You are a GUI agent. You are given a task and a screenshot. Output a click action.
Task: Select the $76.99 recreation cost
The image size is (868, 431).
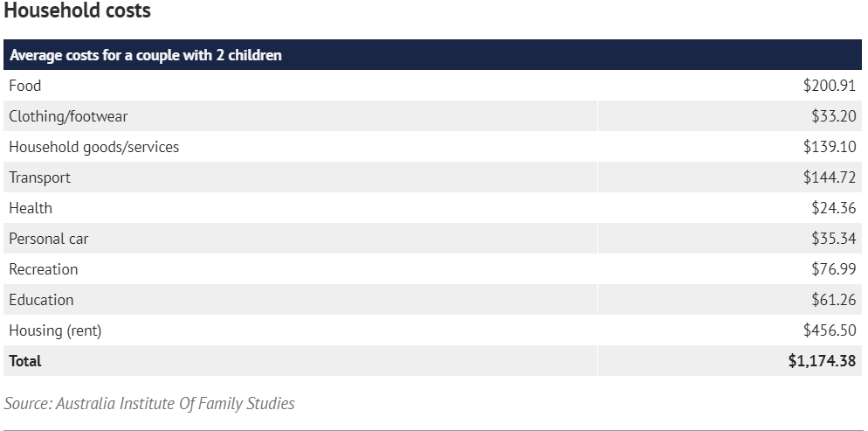pyautogui.click(x=834, y=269)
